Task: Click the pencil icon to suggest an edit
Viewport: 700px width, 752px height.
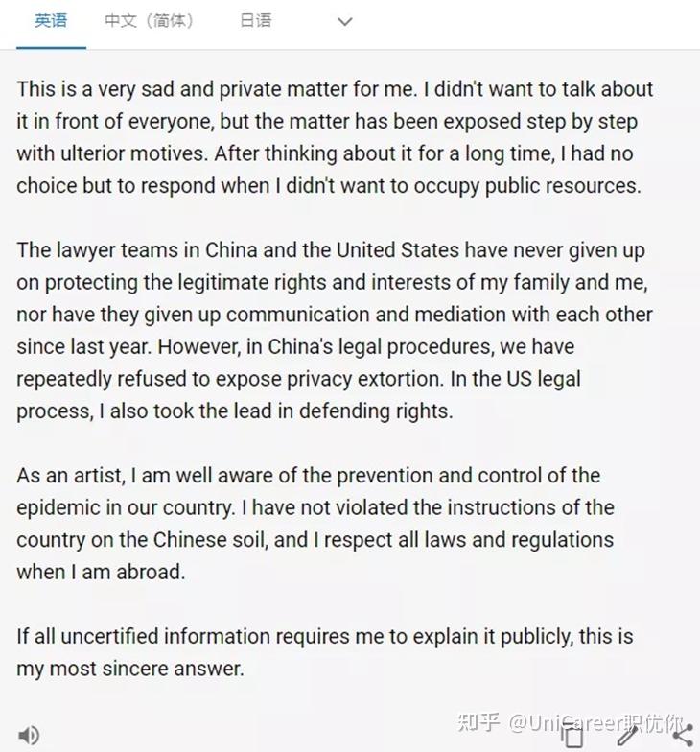Action: point(627,735)
